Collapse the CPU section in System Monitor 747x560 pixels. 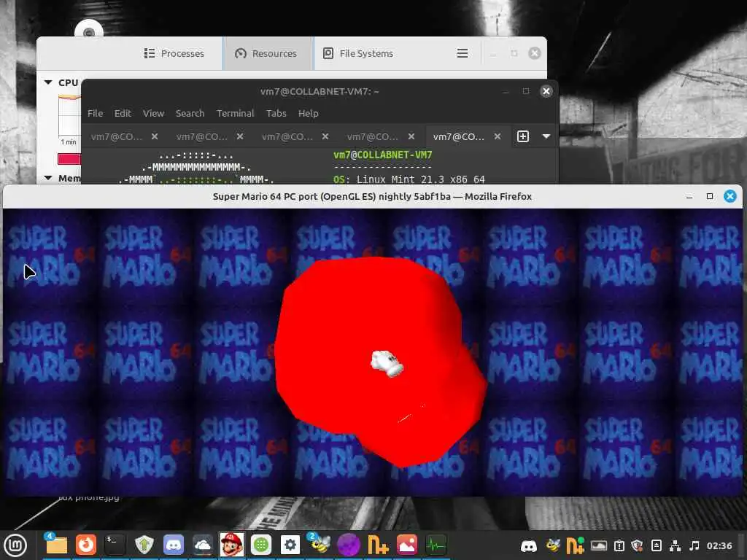tap(48, 82)
